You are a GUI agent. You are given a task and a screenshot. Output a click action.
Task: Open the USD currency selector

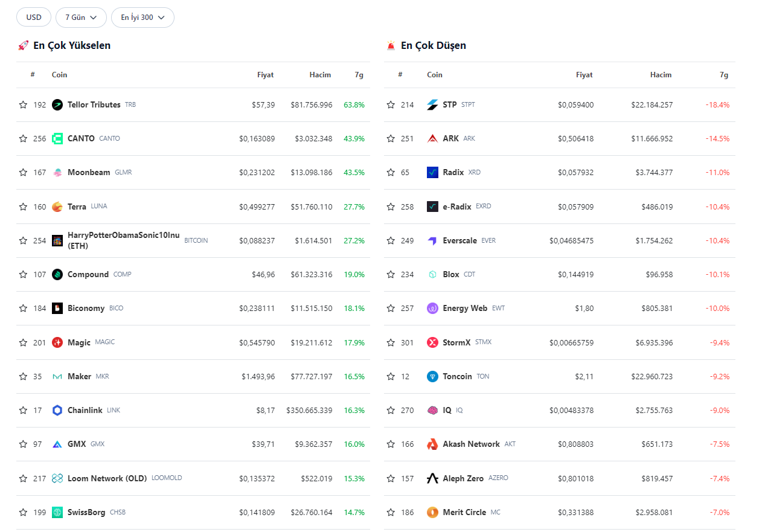(x=34, y=18)
